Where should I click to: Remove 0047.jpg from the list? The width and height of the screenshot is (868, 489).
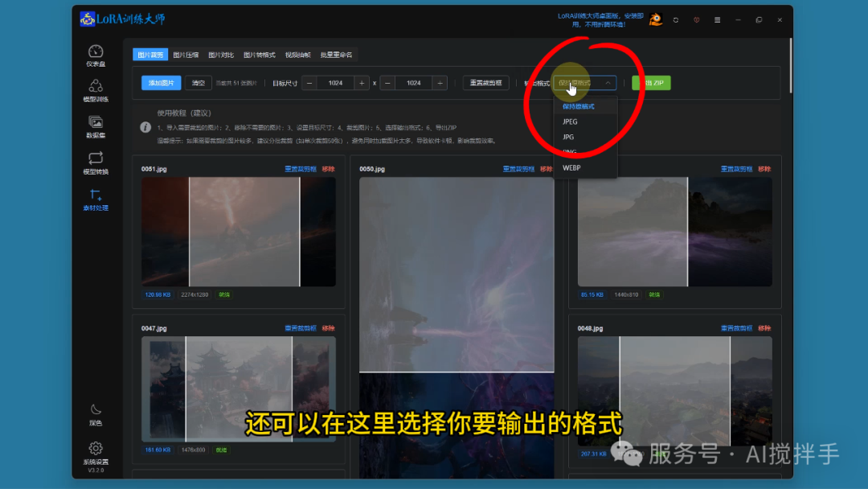[328, 328]
